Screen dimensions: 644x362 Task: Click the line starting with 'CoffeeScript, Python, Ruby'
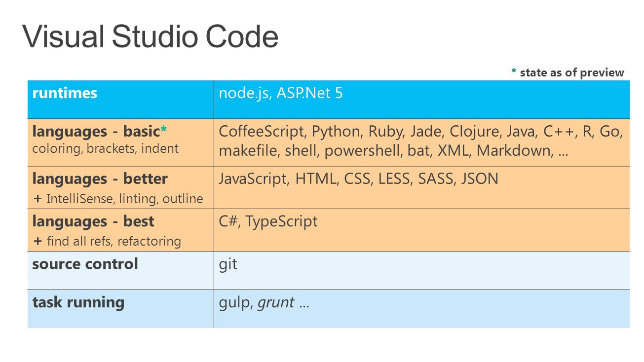tap(421, 132)
